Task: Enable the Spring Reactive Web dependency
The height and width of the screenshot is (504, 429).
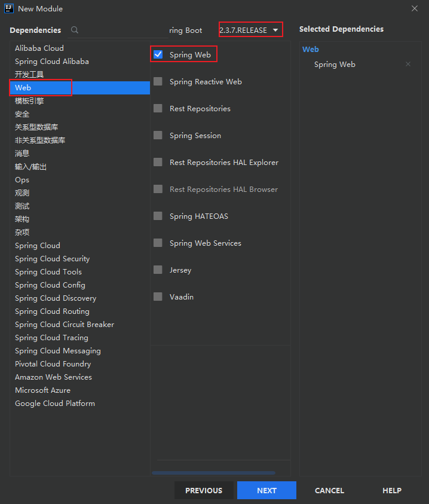Action: click(158, 82)
